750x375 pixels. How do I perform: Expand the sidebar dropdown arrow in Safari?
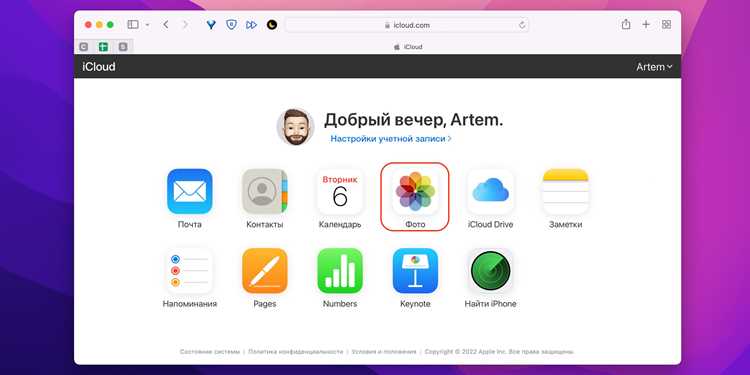147,25
